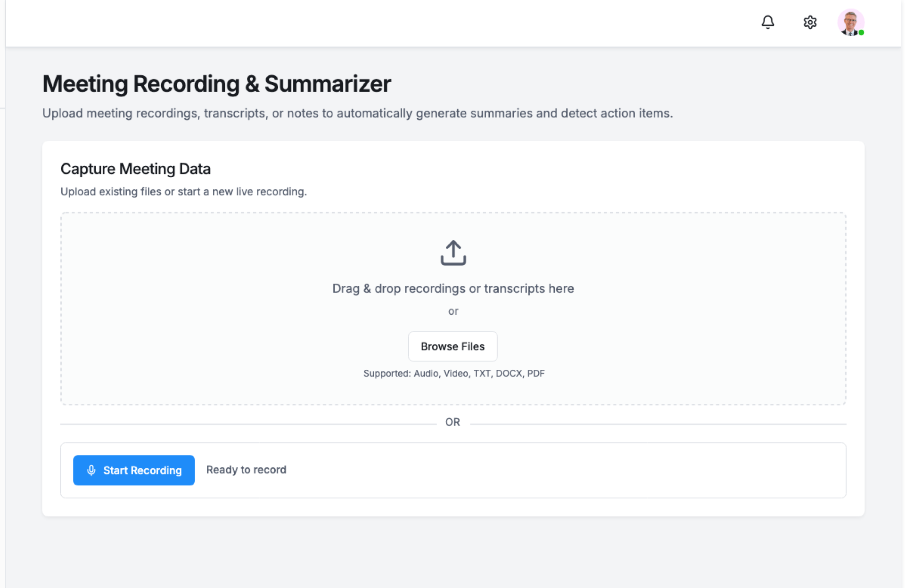The height and width of the screenshot is (588, 905).
Task: Click the 'Upload existing files' subtitle
Action: point(183,191)
